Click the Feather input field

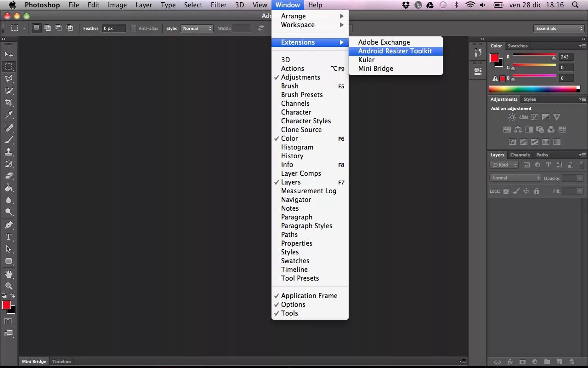[x=113, y=29]
